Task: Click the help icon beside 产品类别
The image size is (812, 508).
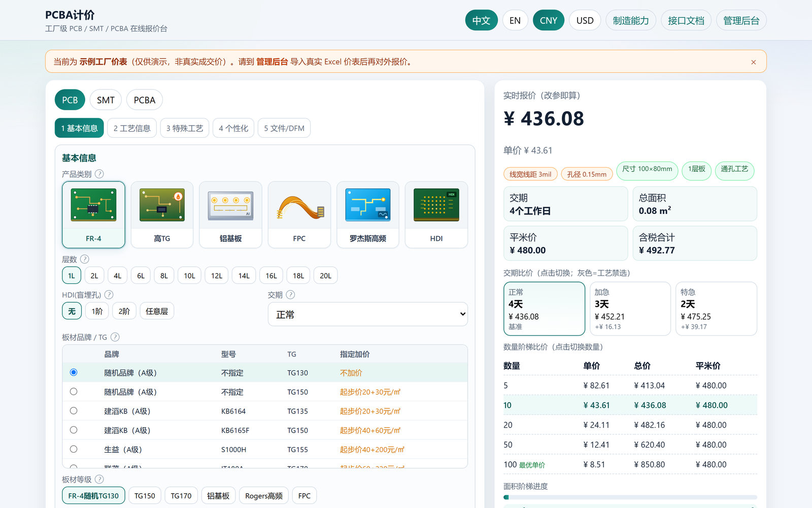Action: [x=99, y=174]
